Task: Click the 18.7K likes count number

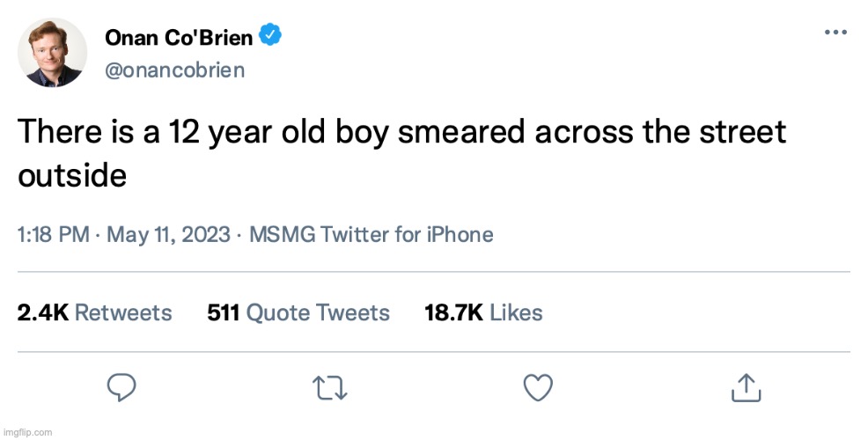Action: [453, 312]
